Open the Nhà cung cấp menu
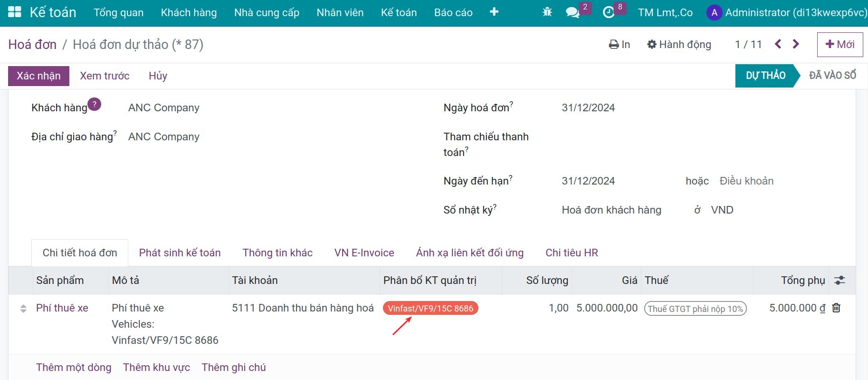The height and width of the screenshot is (380, 868). [x=267, y=12]
